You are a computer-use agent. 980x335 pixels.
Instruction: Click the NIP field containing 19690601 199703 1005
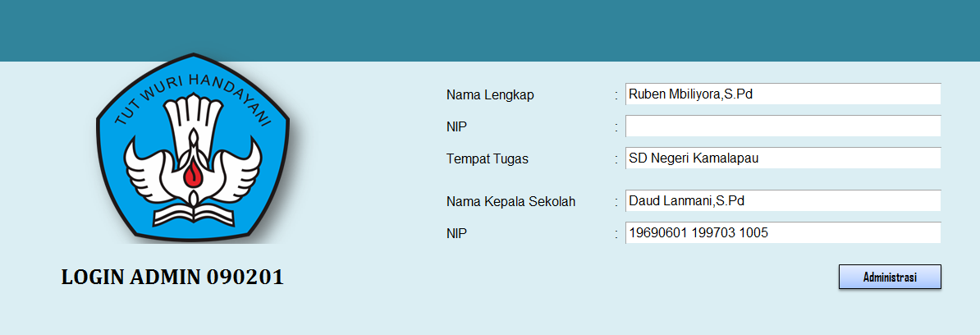(x=783, y=232)
